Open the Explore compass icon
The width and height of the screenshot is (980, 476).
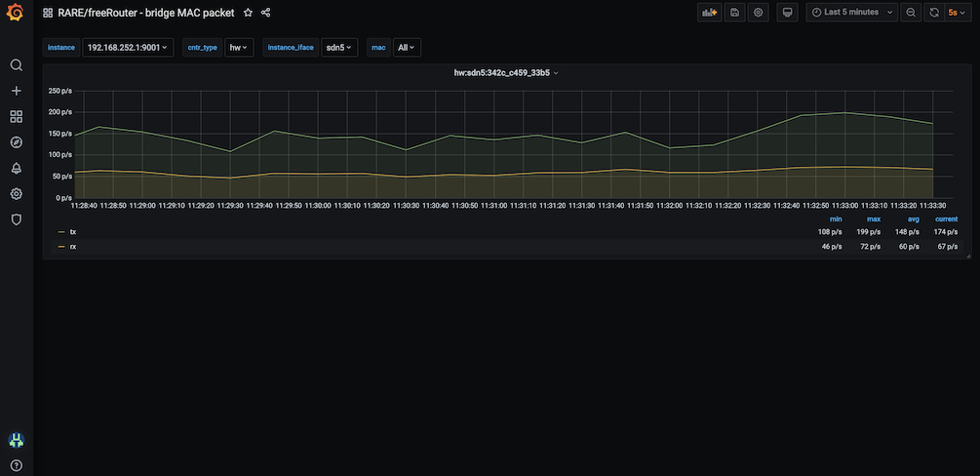pos(16,142)
